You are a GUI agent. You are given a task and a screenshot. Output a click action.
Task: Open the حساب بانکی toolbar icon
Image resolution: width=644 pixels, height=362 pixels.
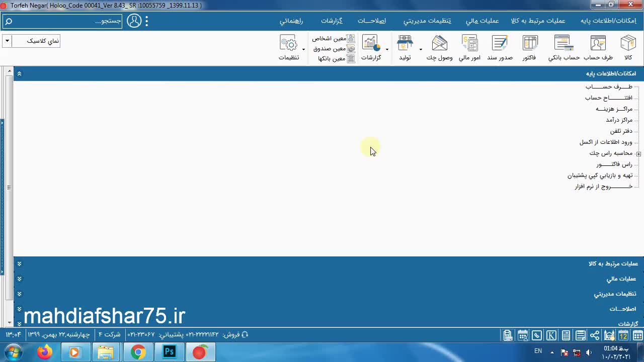pos(564,48)
